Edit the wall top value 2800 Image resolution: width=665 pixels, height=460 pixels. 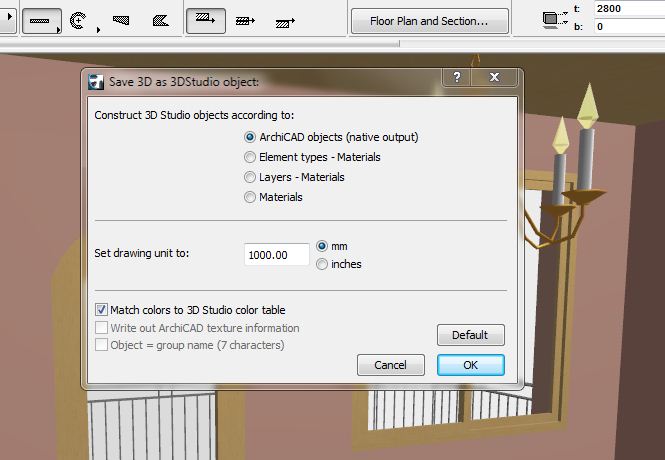click(x=629, y=8)
